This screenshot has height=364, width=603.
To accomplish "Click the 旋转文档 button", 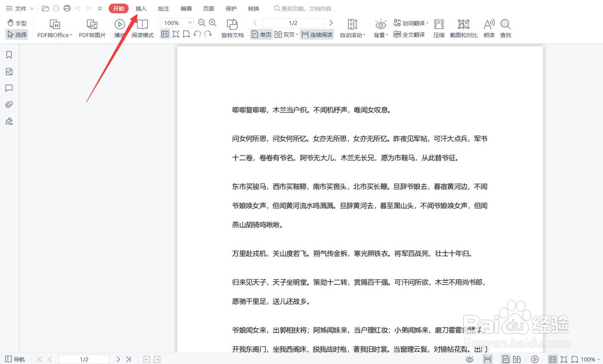I will (233, 29).
